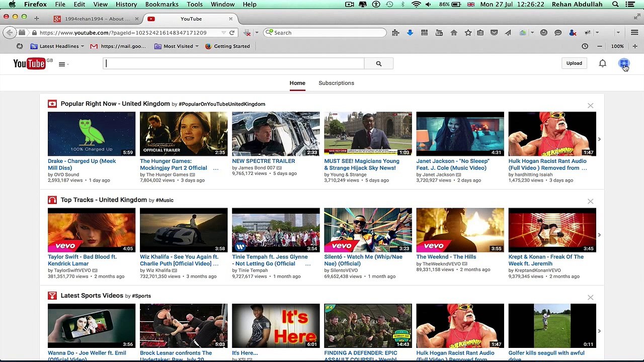
Task: Close the YouTube tab
Action: point(230,19)
